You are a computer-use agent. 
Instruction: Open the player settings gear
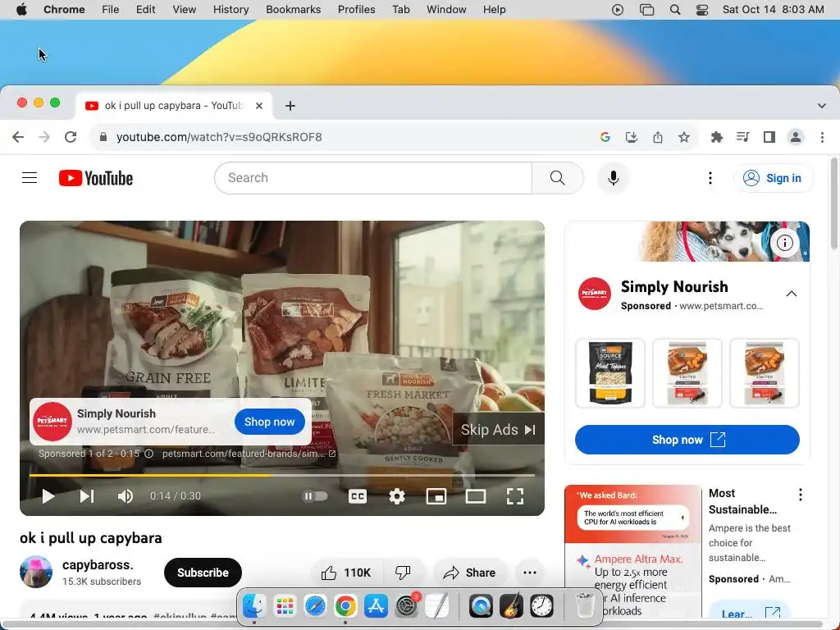point(396,496)
